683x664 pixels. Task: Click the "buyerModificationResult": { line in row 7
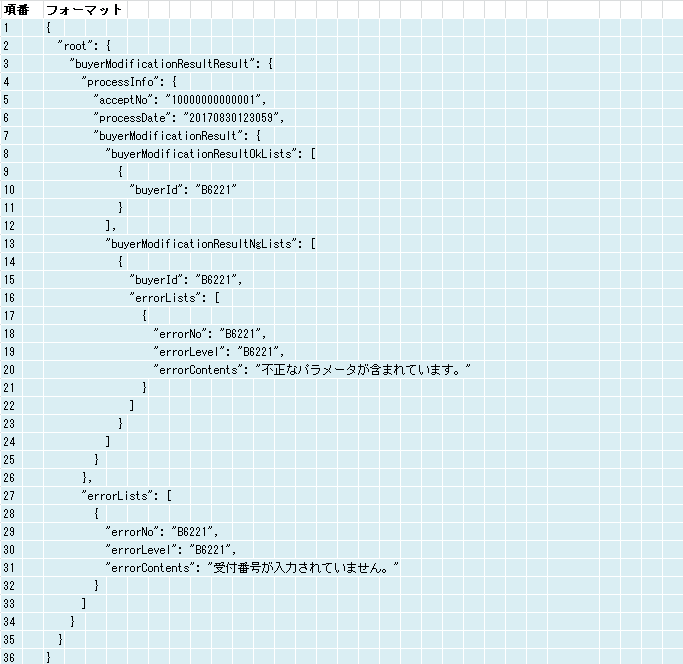pyautogui.click(x=177, y=136)
